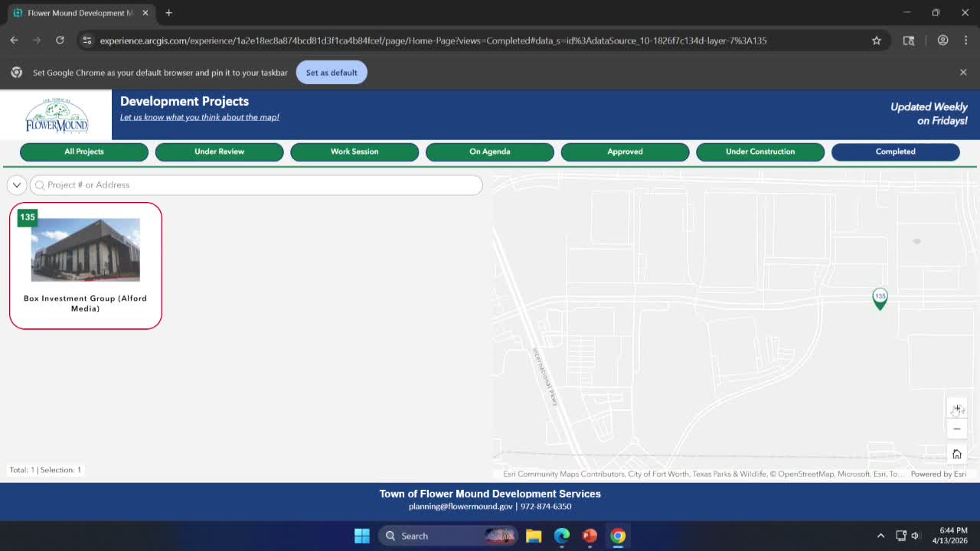
Task: Select Box Investment Group project card
Action: coord(86,266)
